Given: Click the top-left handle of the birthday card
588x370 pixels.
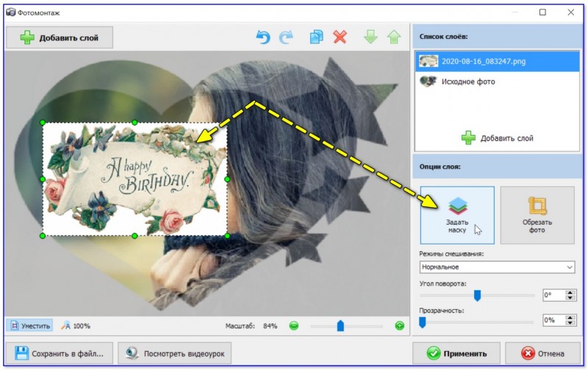Looking at the screenshot, I should (43, 123).
